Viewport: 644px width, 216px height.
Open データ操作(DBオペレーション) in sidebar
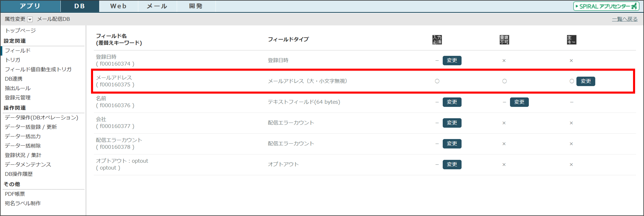(41, 118)
